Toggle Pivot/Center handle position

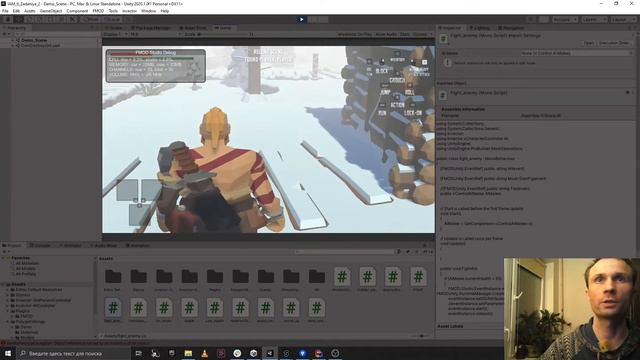91,19
